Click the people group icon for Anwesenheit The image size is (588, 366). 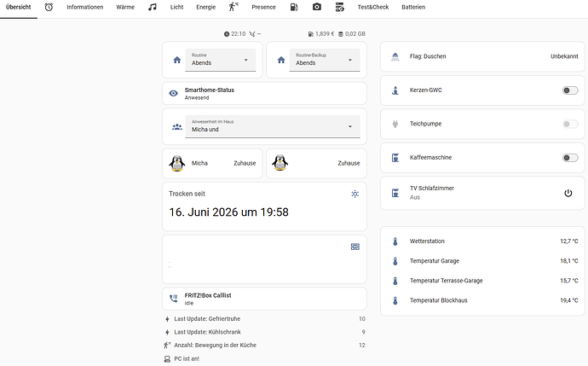pyautogui.click(x=177, y=127)
